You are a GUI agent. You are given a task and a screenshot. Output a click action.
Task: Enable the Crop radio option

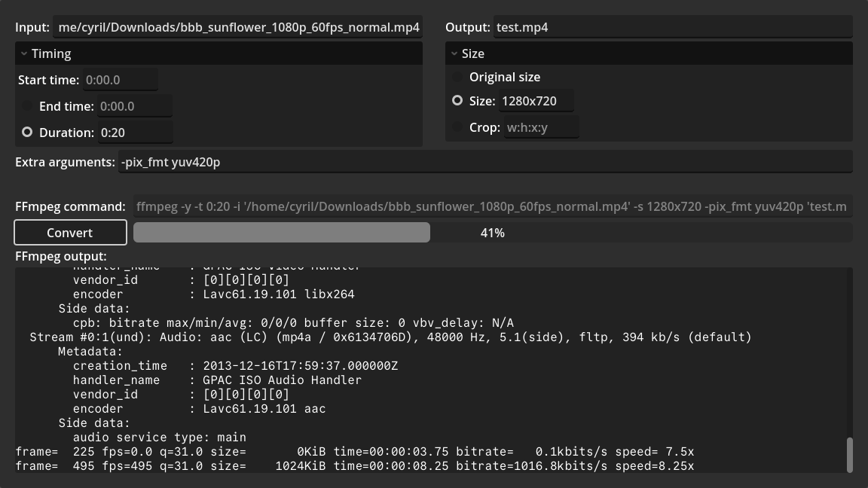(x=457, y=127)
